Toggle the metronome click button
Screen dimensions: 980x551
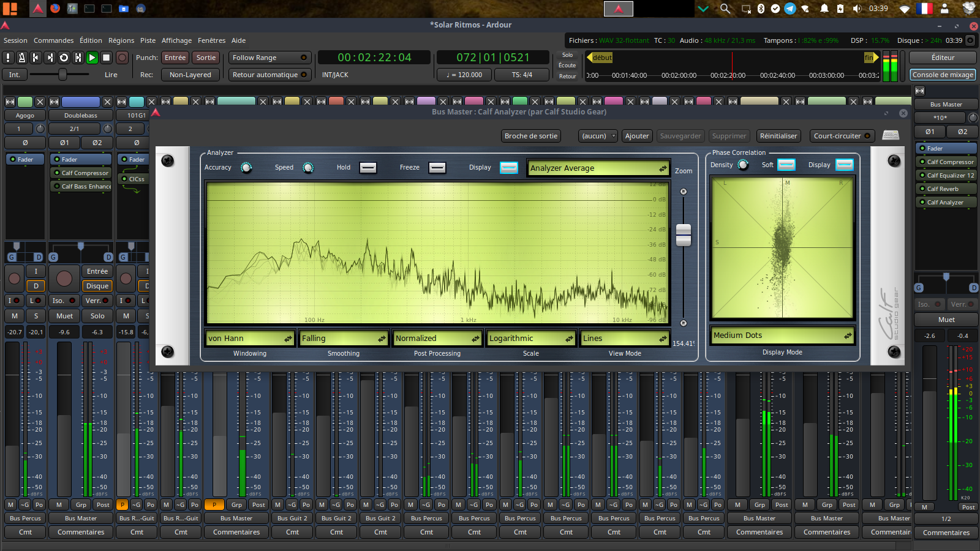[22, 58]
